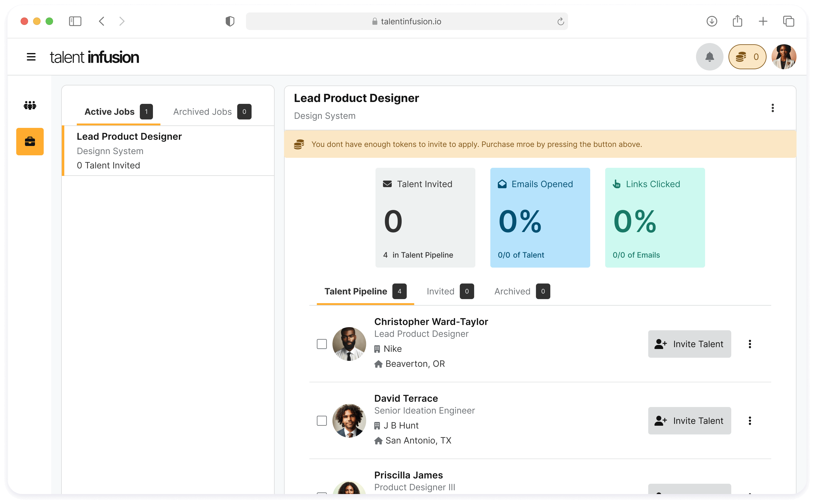Open more options for Christopher Ward-Taylor
Image resolution: width=814 pixels, height=504 pixels.
point(750,344)
